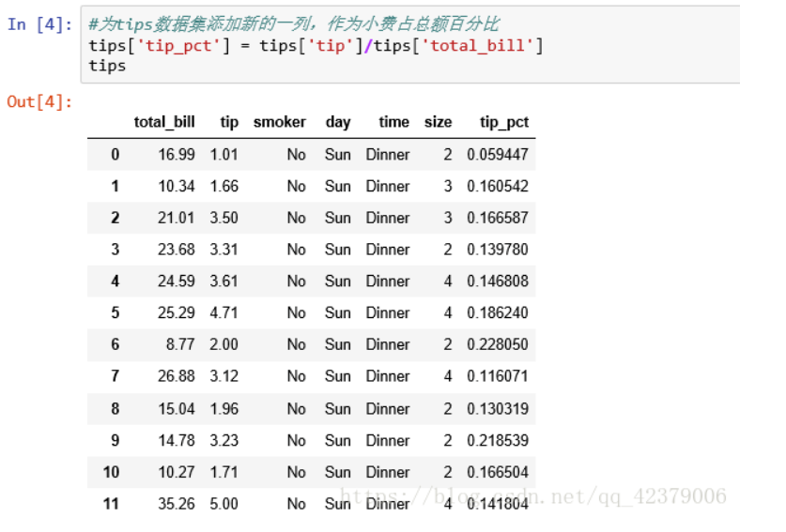Click the total_bill column header
Image resolution: width=786 pixels, height=532 pixels.
[164, 122]
